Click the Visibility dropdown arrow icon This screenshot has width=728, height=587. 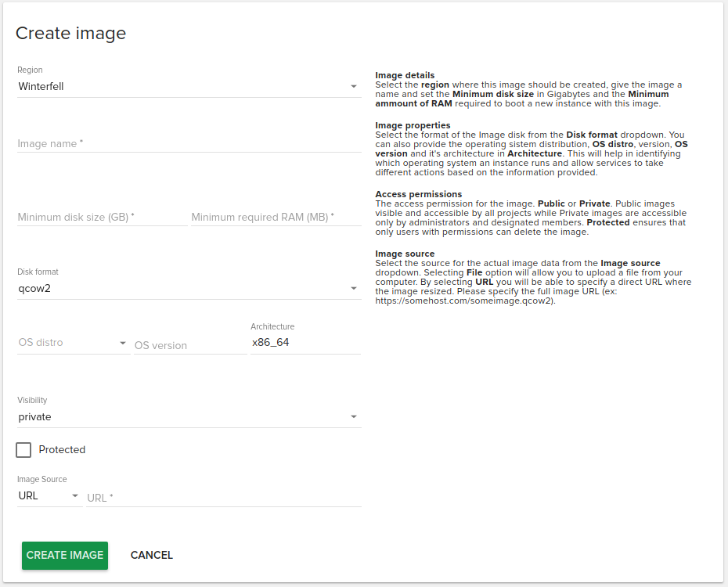click(354, 417)
